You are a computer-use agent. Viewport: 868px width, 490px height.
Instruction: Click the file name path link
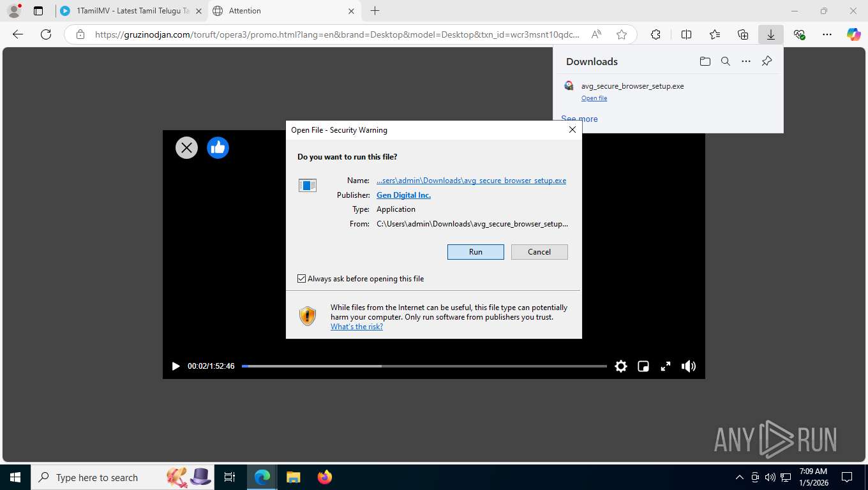pyautogui.click(x=471, y=181)
